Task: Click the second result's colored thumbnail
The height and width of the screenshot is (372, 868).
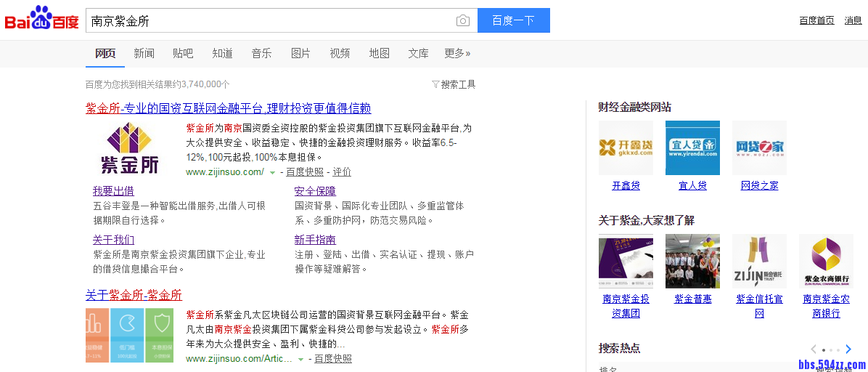Action: (x=130, y=336)
